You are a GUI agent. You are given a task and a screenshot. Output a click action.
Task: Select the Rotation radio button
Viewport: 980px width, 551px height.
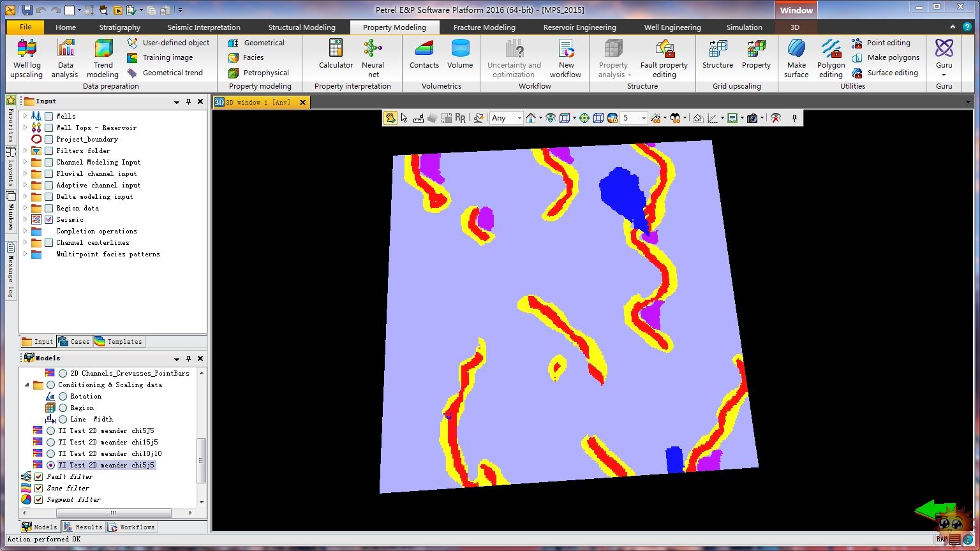pos(63,396)
